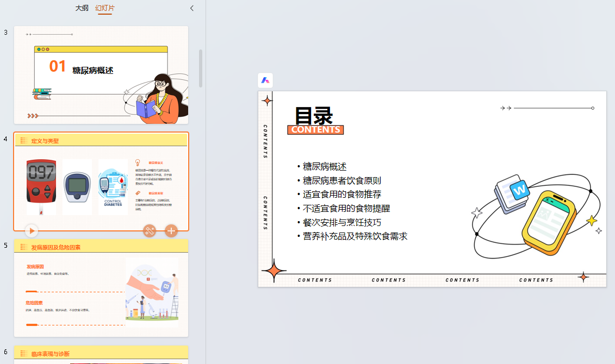This screenshot has height=364, width=615.
Task: Select slide 3 thumbnail 糖尿病概述
Action: pos(101,75)
